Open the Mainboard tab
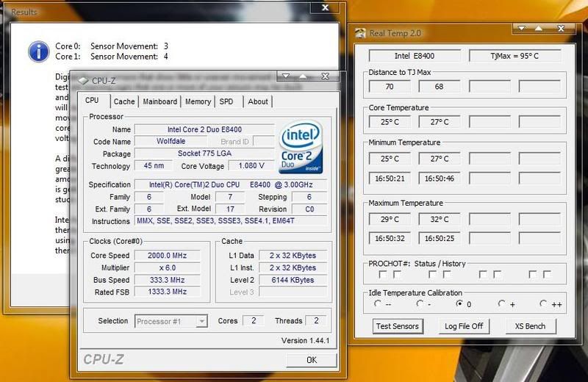Image resolution: width=588 pixels, height=382 pixels. click(160, 101)
